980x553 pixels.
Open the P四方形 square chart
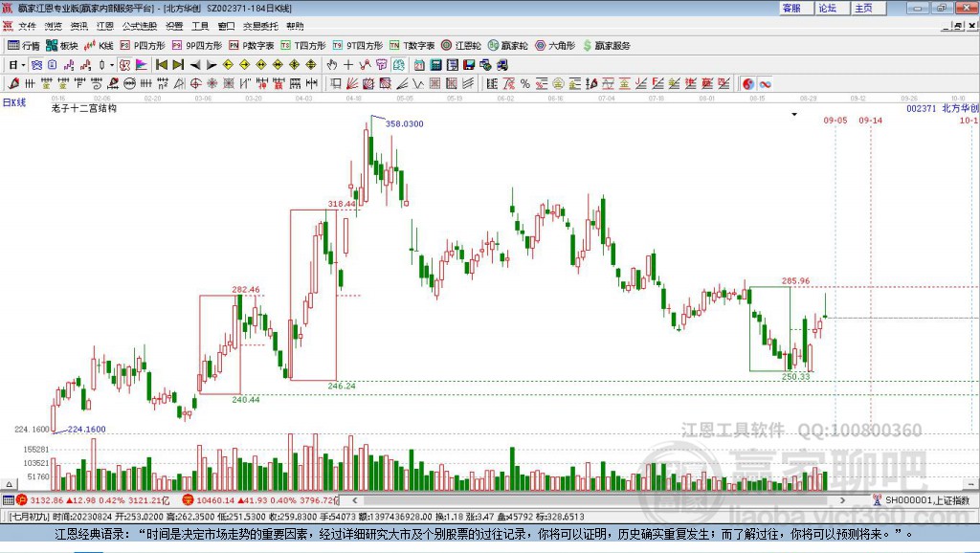click(x=142, y=45)
